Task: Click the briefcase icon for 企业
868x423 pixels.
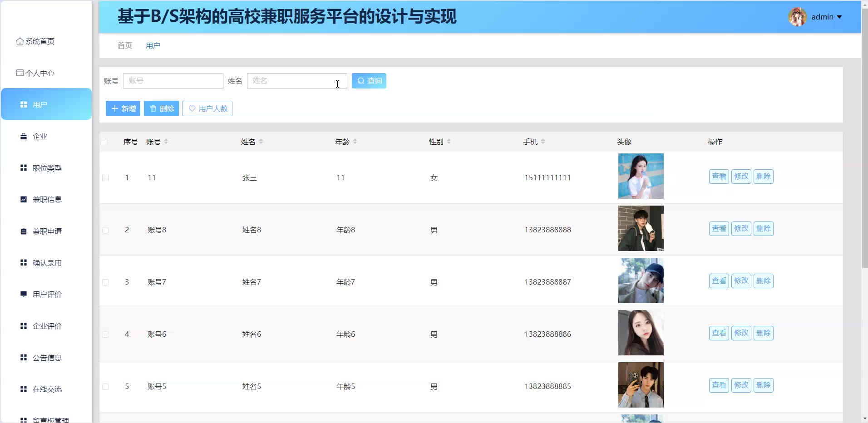Action: tap(24, 136)
